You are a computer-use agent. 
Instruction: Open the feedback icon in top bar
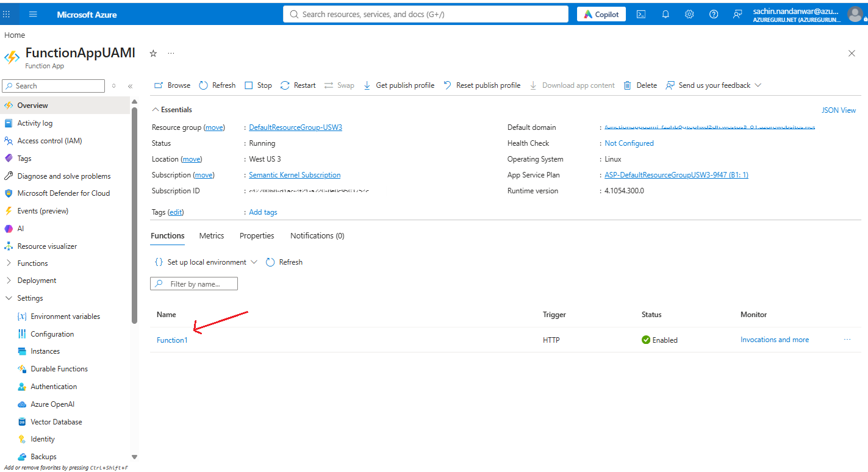[x=738, y=14]
